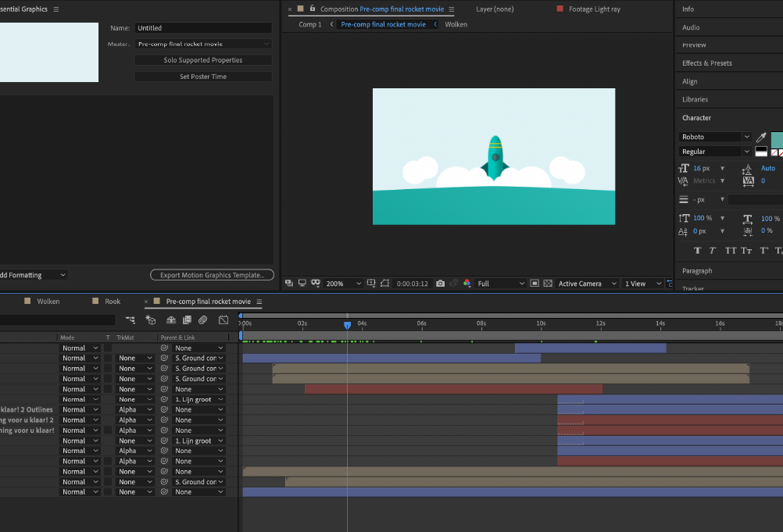783x532 pixels.
Task: Click the region of interest icon
Action: coord(535,284)
